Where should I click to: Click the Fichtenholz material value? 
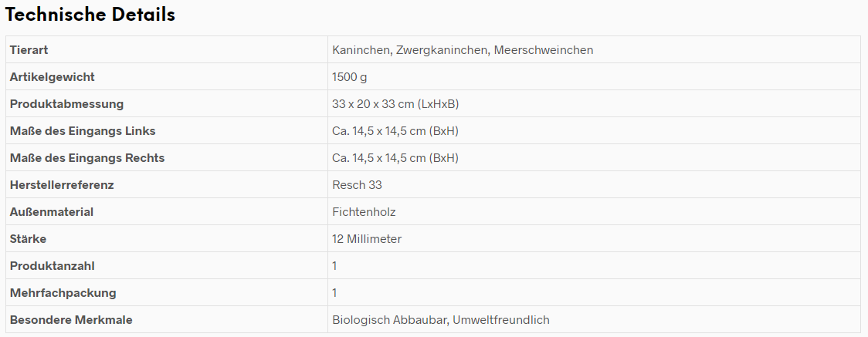tap(364, 212)
